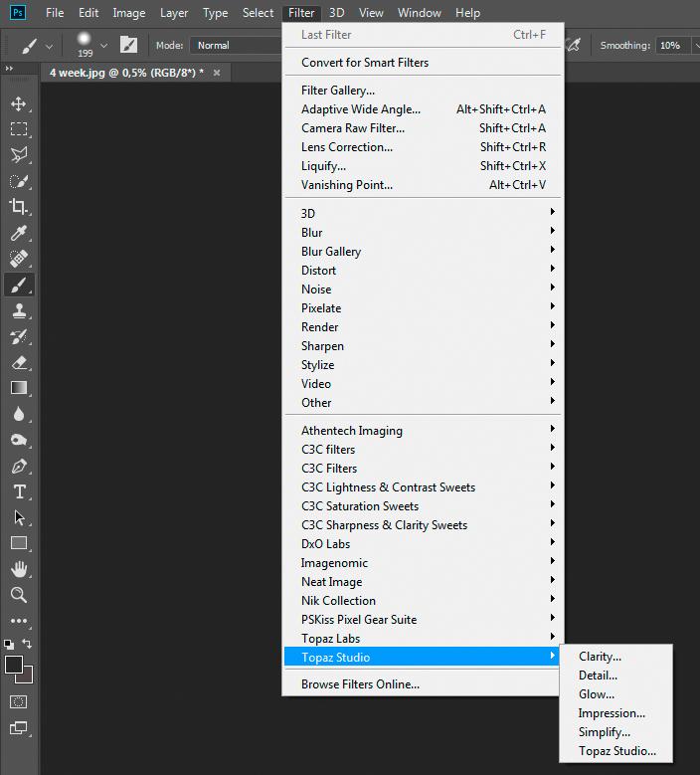
Task: Expand the Noise submenu
Action: tap(423, 290)
